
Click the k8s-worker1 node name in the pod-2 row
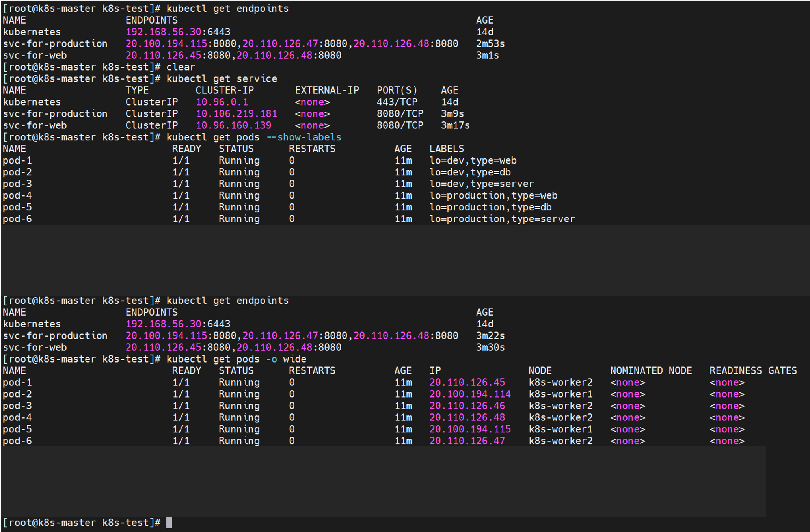[x=560, y=394]
